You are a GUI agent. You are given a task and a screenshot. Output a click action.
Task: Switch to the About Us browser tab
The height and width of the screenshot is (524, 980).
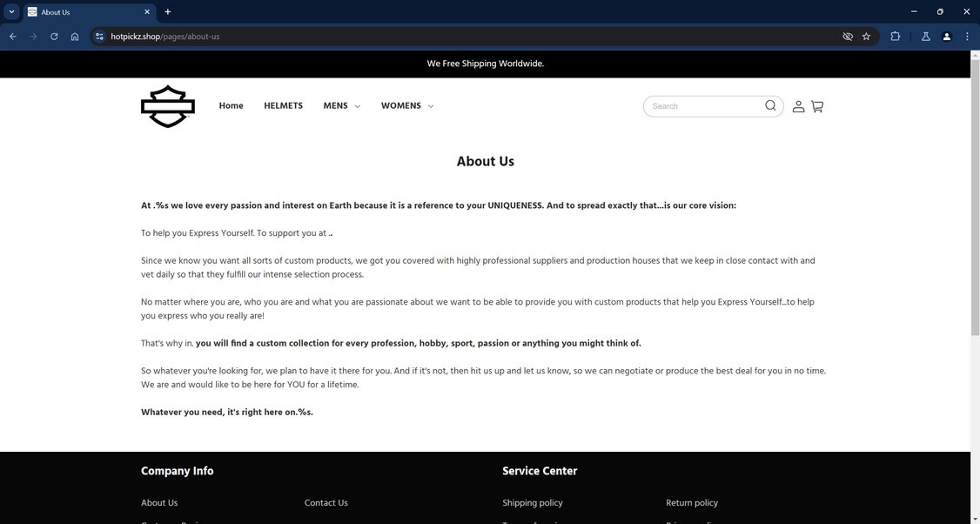click(x=88, y=12)
